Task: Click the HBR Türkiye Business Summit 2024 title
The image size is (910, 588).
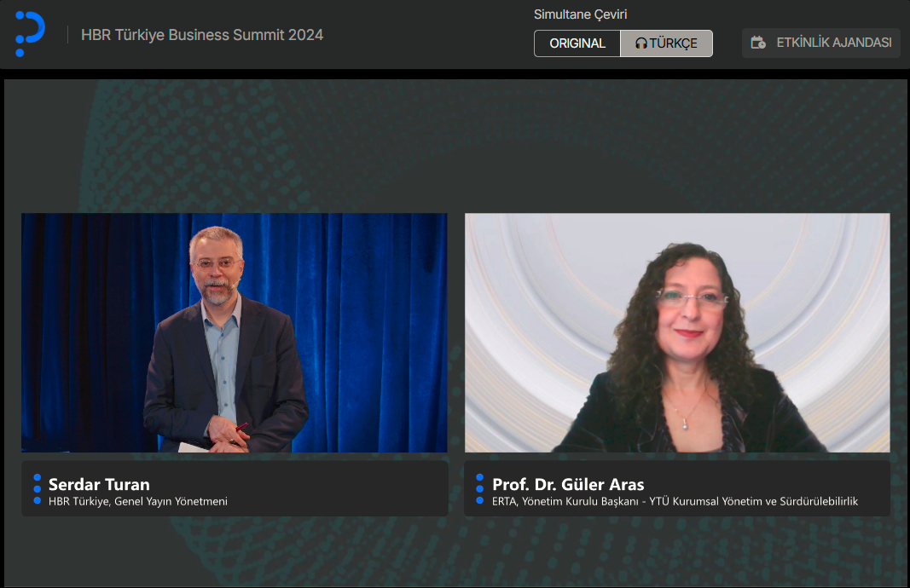Action: pos(202,35)
